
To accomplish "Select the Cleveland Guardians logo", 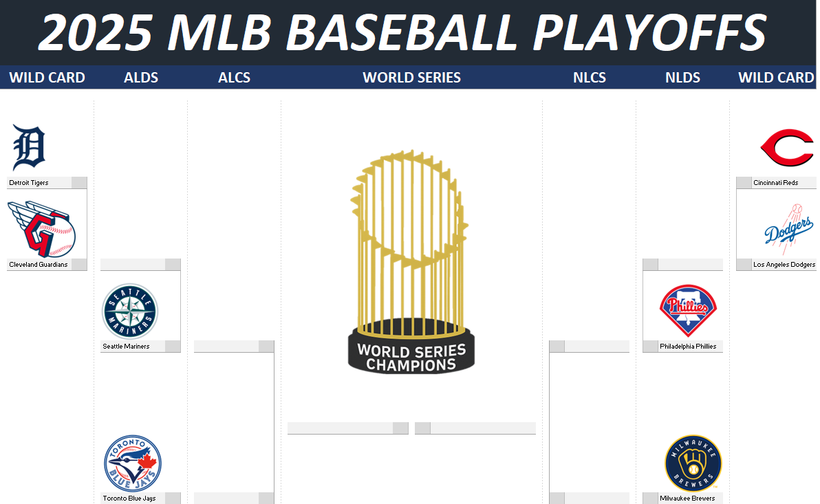I will 47,230.
